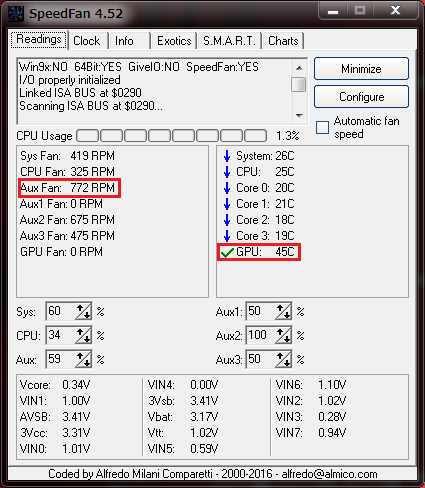425x488 pixels.
Task: Click the Aux speed field showing 59
Action: click(61, 359)
